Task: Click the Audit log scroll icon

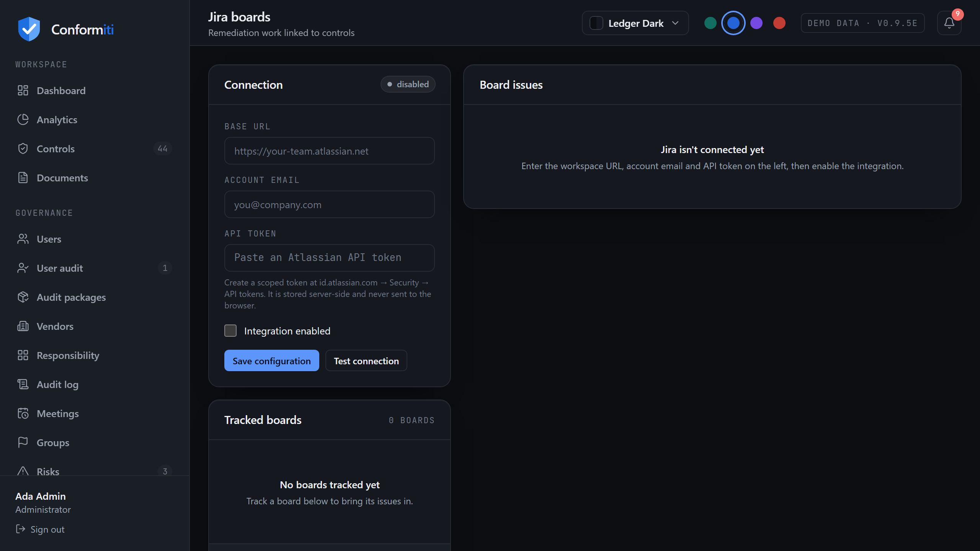Action: click(x=23, y=384)
